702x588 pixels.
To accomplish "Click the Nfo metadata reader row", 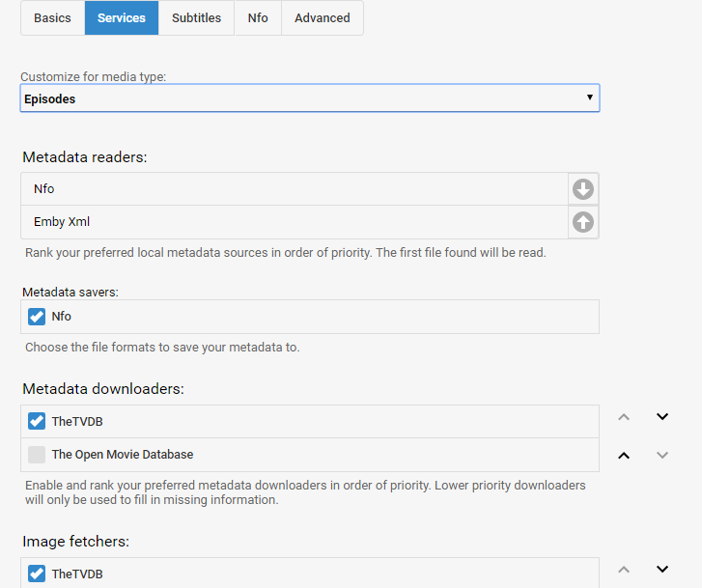I will [290, 189].
